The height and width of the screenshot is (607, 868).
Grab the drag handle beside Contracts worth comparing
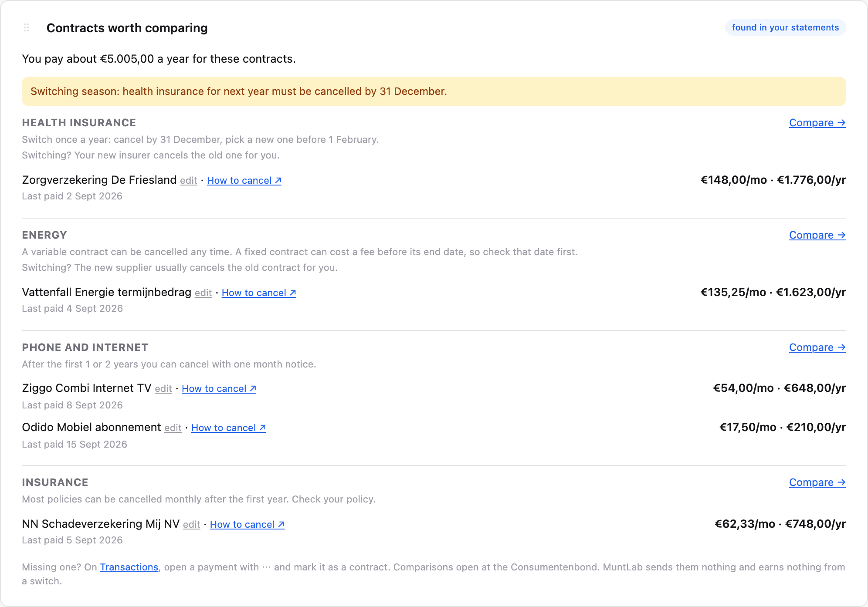coord(26,28)
